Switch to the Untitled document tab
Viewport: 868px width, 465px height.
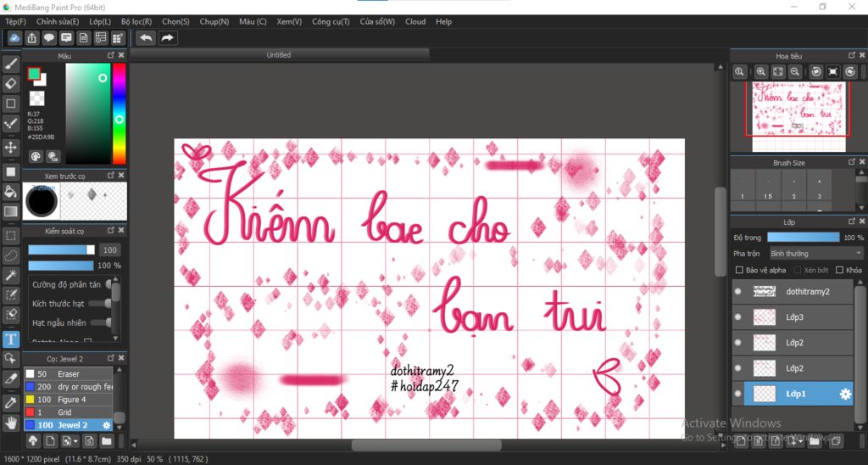(x=279, y=55)
